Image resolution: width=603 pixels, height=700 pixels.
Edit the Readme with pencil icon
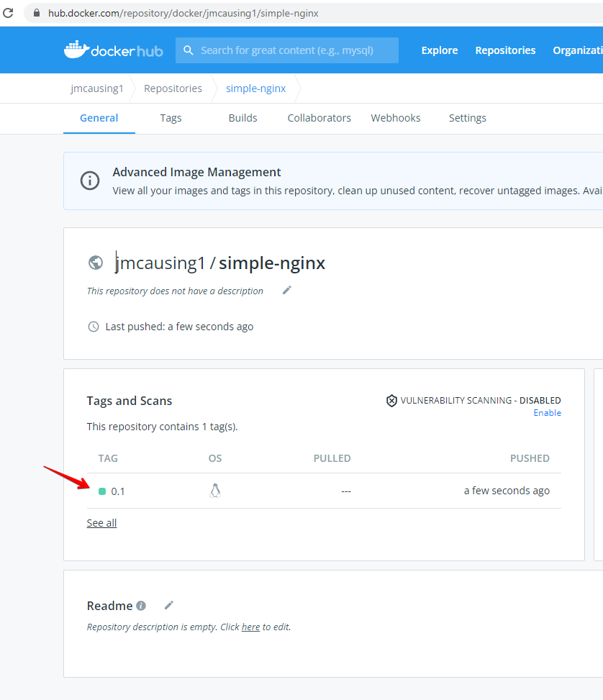tap(169, 605)
